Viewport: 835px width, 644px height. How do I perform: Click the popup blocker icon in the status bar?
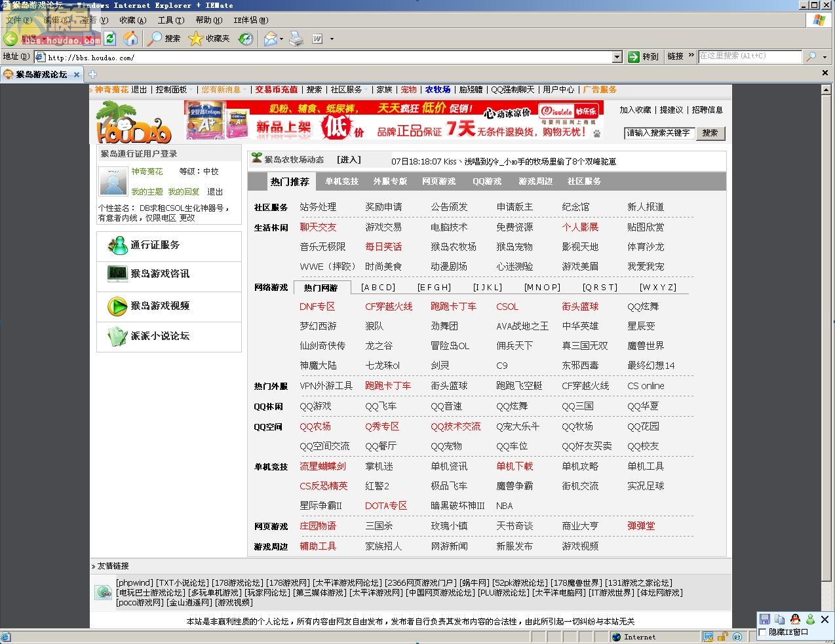click(x=708, y=637)
